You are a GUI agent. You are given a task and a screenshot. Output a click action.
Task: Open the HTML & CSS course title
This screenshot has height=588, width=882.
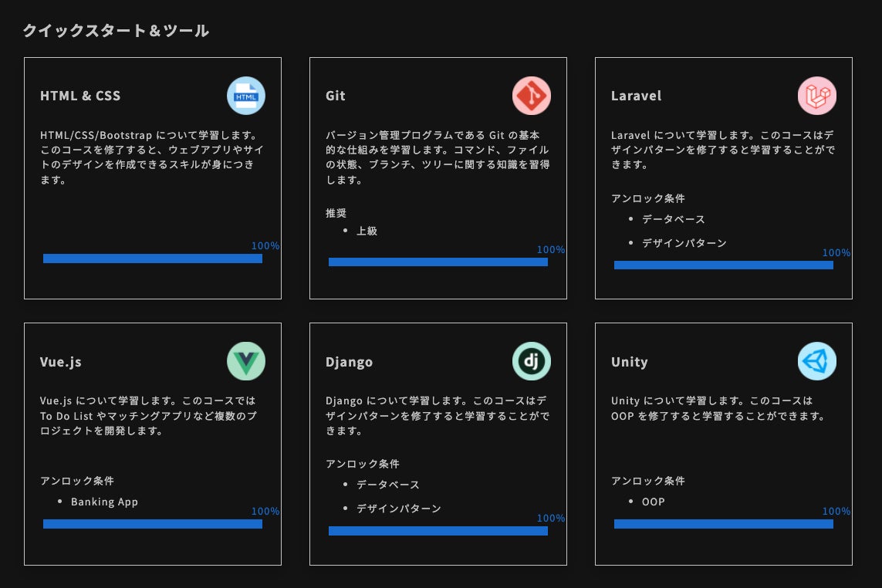tap(80, 96)
